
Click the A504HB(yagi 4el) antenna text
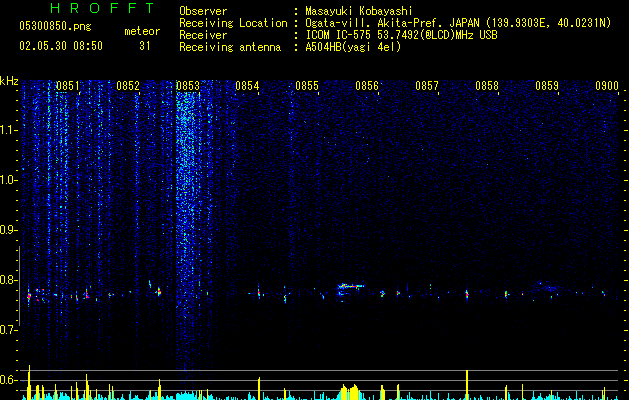[x=353, y=47]
